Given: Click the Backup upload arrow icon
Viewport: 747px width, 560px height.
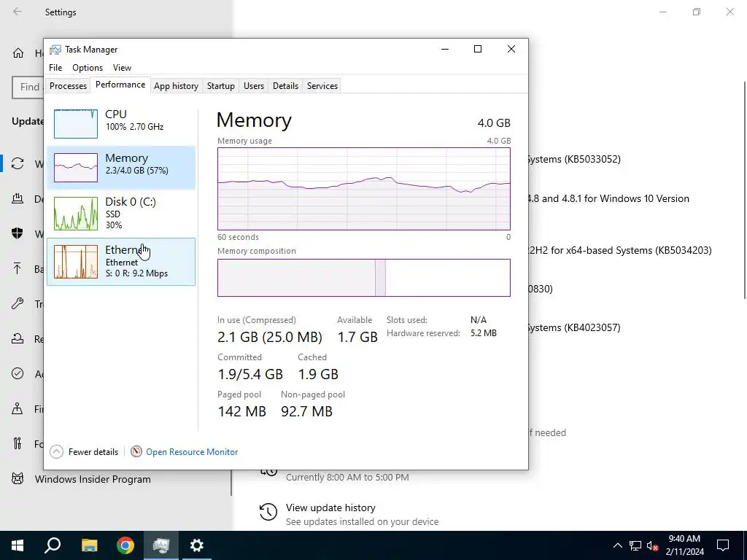Looking at the screenshot, I should [x=18, y=268].
